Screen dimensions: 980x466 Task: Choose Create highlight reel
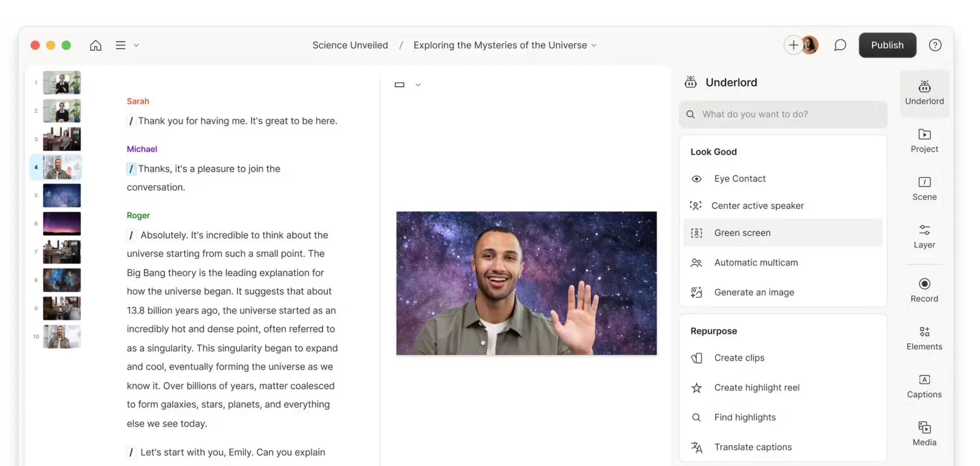coord(783,387)
